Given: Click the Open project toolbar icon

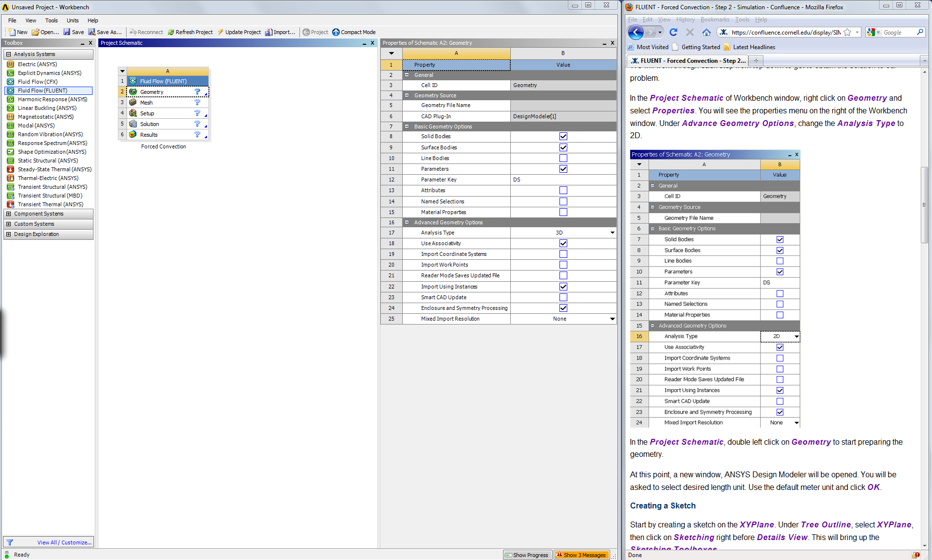Looking at the screenshot, I should (36, 32).
